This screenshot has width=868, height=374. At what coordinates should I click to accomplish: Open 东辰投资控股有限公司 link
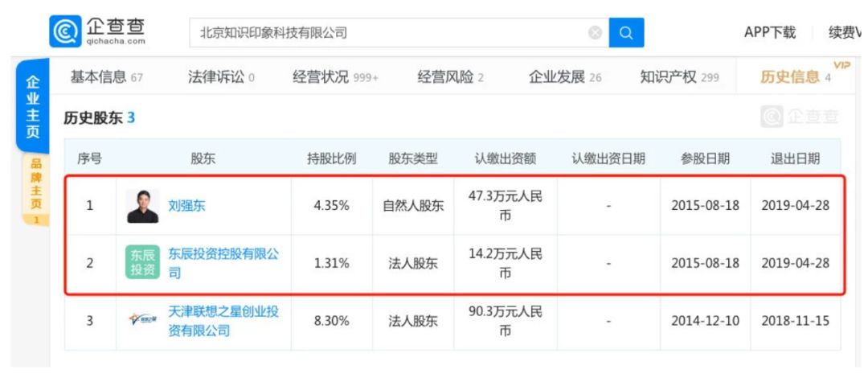tap(223, 263)
